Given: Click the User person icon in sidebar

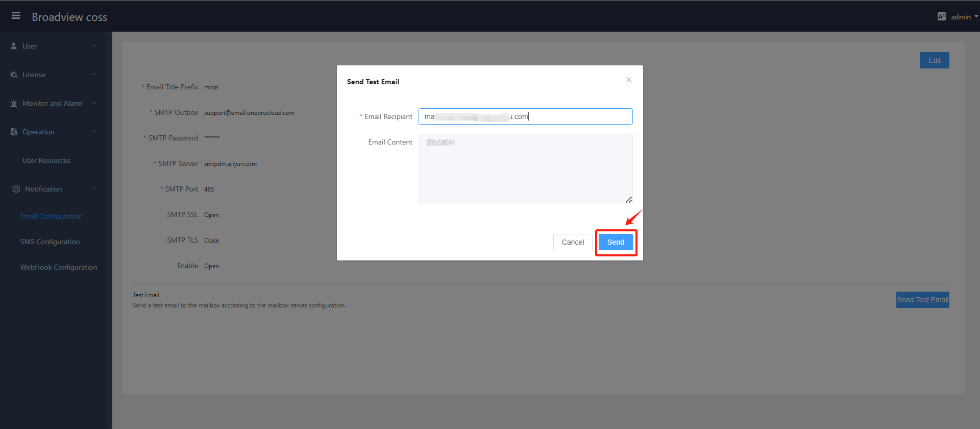Looking at the screenshot, I should [x=14, y=46].
